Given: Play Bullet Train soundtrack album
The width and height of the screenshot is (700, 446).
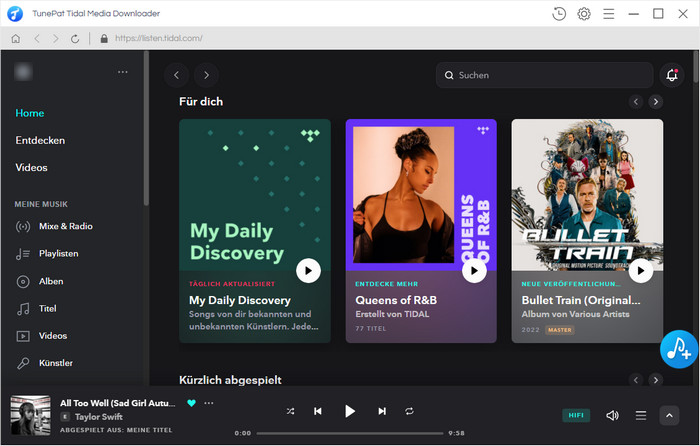Looking at the screenshot, I should coord(641,271).
